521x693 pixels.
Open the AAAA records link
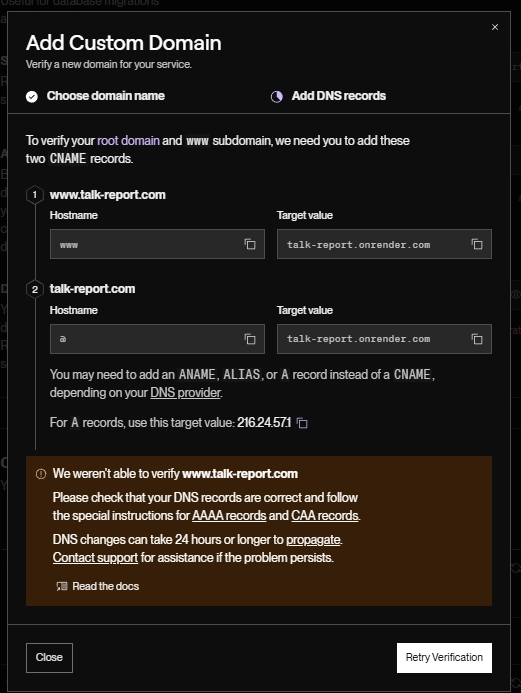(x=229, y=516)
